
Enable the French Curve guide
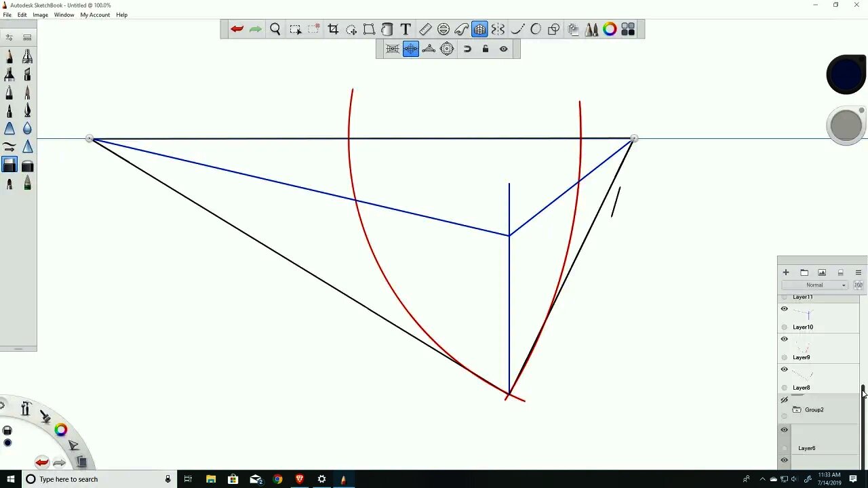click(x=462, y=29)
